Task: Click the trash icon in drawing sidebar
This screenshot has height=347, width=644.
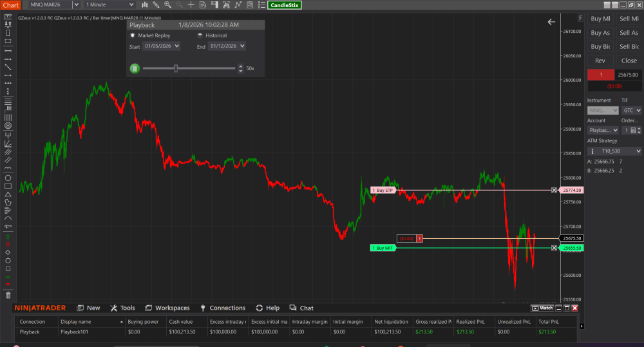Action: point(8,295)
